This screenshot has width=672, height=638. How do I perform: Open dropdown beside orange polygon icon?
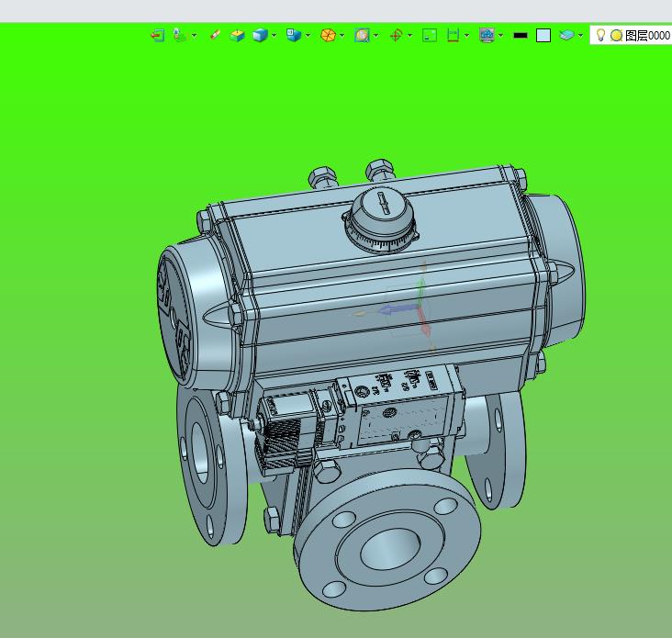tap(342, 36)
